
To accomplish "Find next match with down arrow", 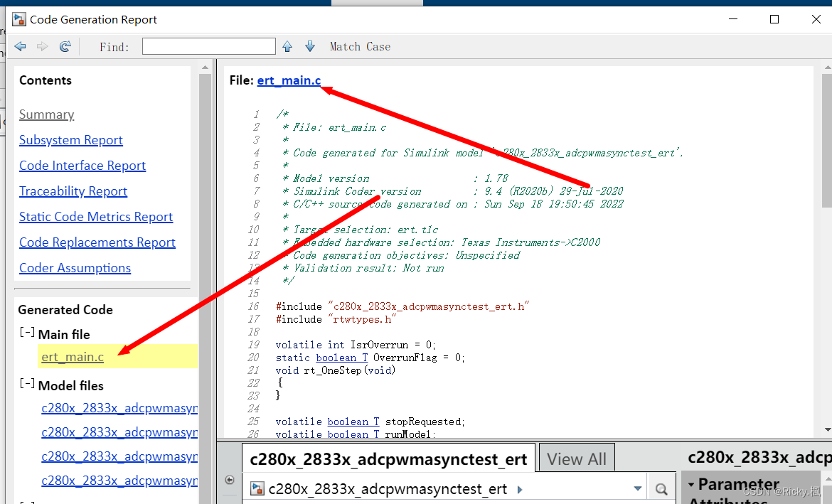I will pos(310,47).
